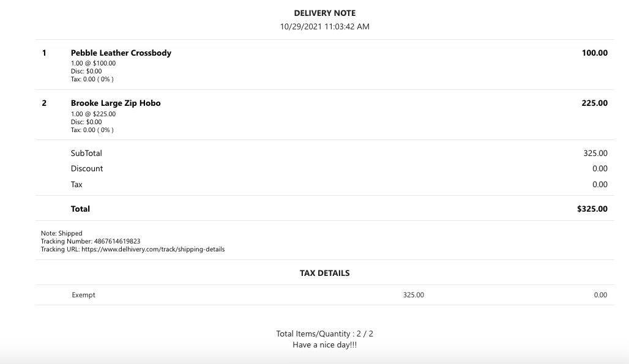This screenshot has width=629, height=364.
Task: Click the Exempt tax row label
Action: [x=83, y=295]
